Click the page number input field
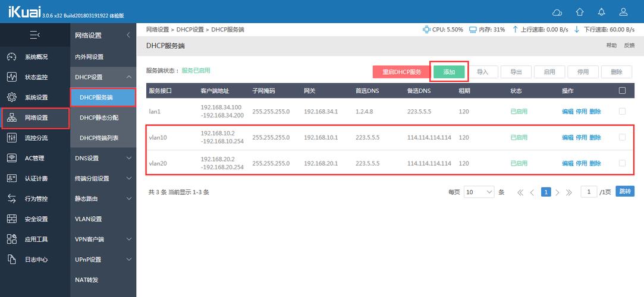 pyautogui.click(x=589, y=192)
